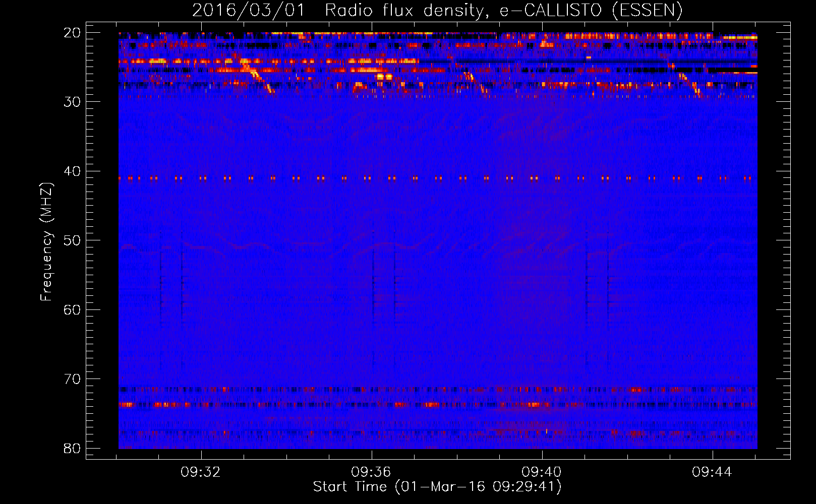Click the 09:36 time tick label
This screenshot has height=504, width=816.
372,472
